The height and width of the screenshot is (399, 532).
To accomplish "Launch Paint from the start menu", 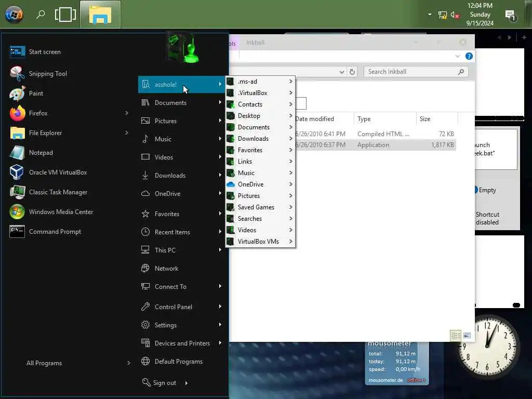I will click(x=36, y=94).
